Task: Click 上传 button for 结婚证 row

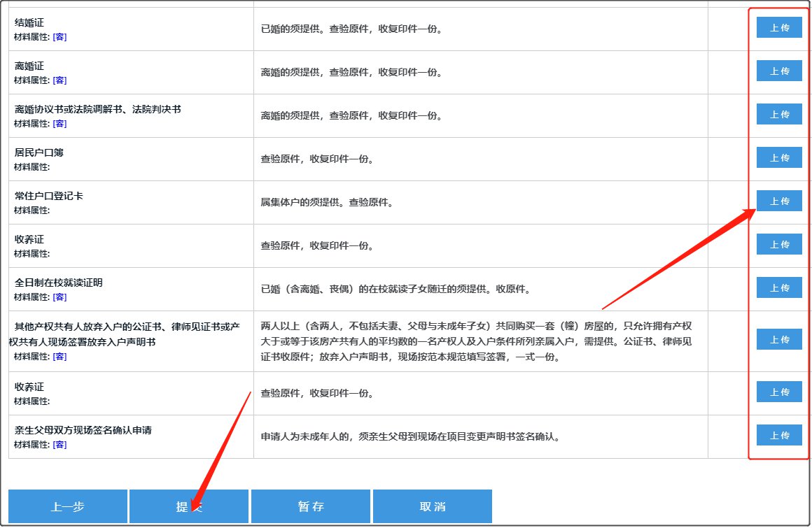Action: [x=779, y=27]
